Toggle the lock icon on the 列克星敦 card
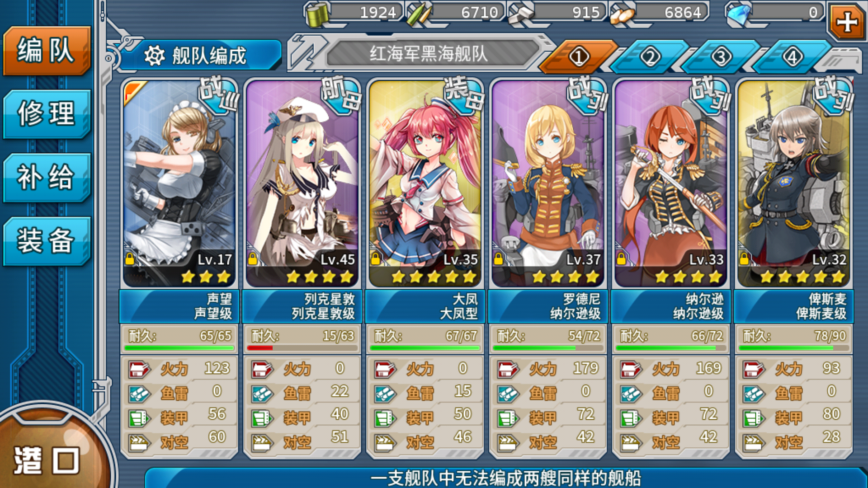The height and width of the screenshot is (488, 868). point(253,259)
